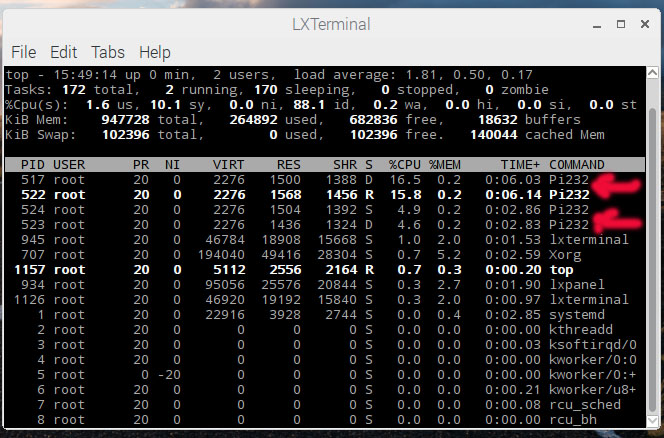Click the top process row PID 1157
The width and height of the screenshot is (664, 438).
click(300, 269)
